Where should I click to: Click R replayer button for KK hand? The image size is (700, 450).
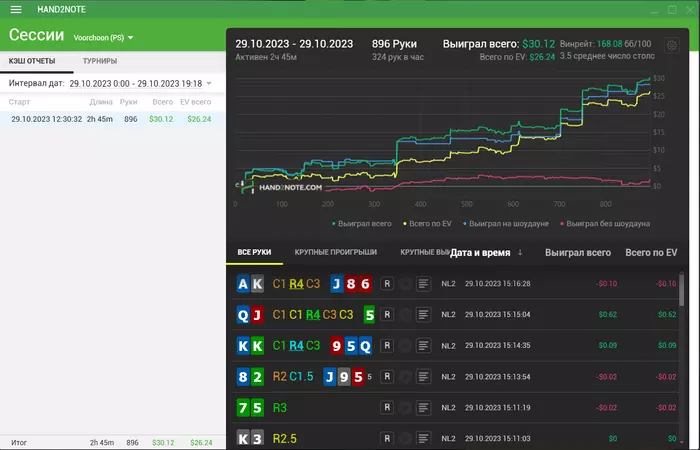387,346
